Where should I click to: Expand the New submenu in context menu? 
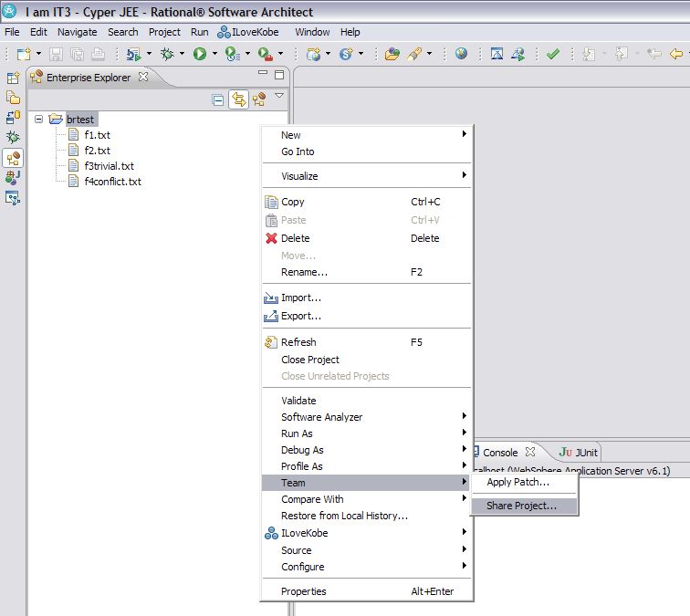coord(367,135)
